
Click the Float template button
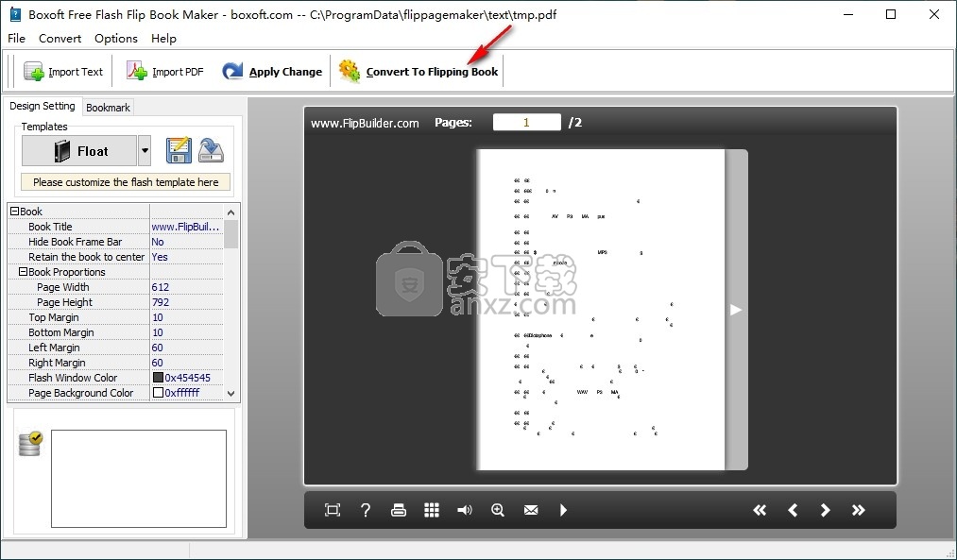tap(79, 151)
